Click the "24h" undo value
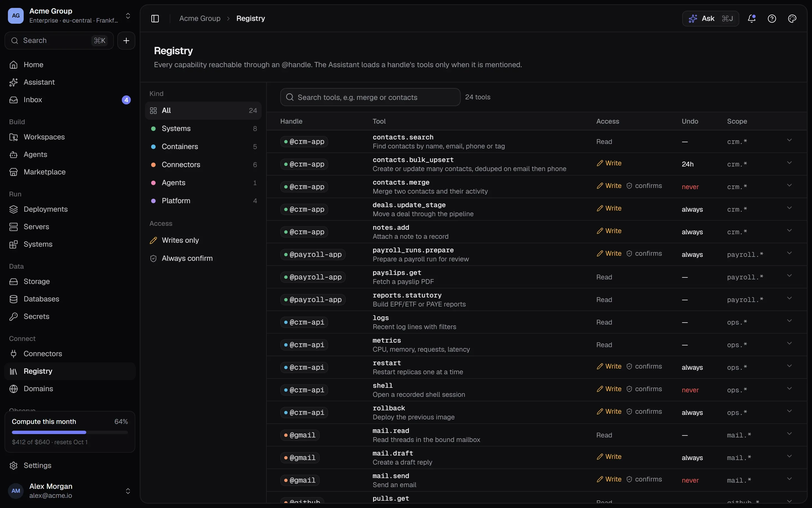The height and width of the screenshot is (508, 812). coord(687,164)
